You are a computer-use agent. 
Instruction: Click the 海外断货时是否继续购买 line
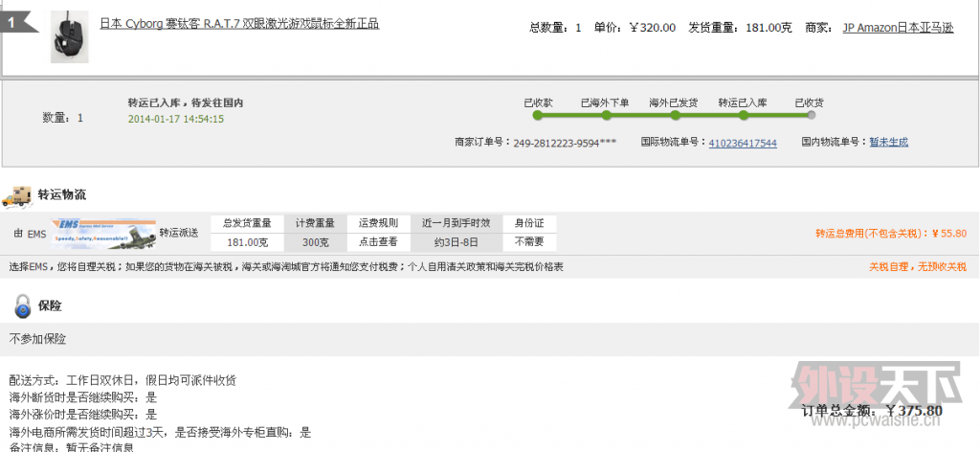point(83,397)
